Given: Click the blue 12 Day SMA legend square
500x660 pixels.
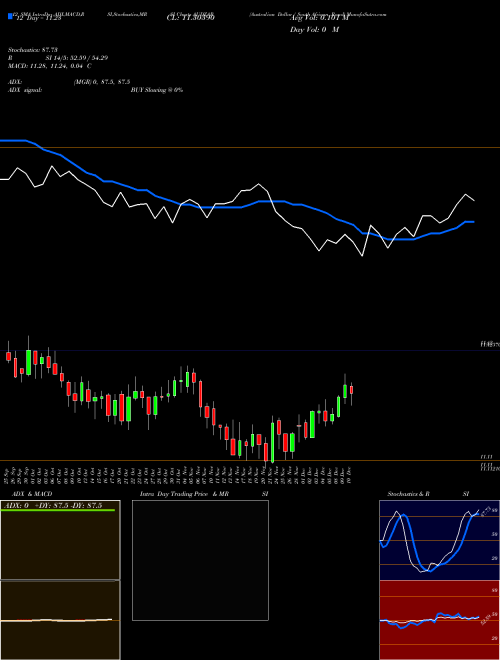Looking at the screenshot, I should point(10,16).
